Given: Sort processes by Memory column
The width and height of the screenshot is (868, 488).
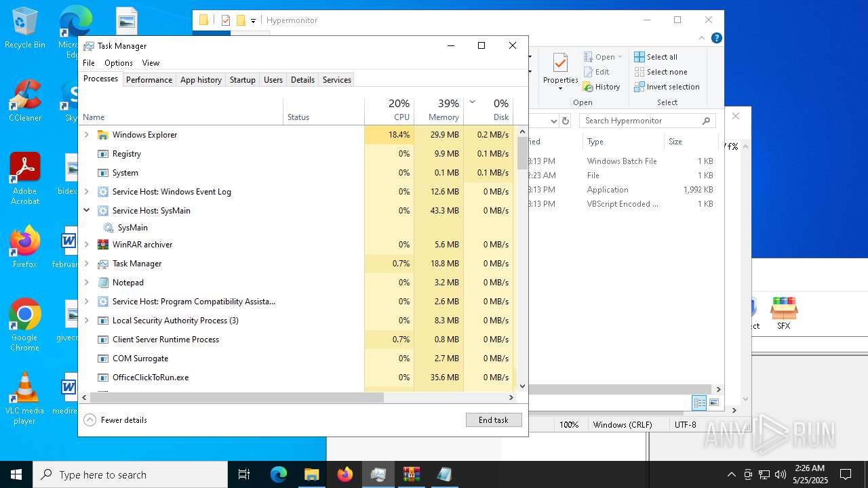Looking at the screenshot, I should pyautogui.click(x=439, y=111).
